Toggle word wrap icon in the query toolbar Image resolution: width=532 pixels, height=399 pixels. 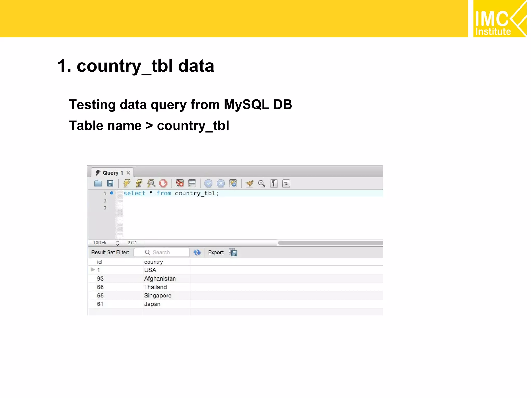[286, 183]
